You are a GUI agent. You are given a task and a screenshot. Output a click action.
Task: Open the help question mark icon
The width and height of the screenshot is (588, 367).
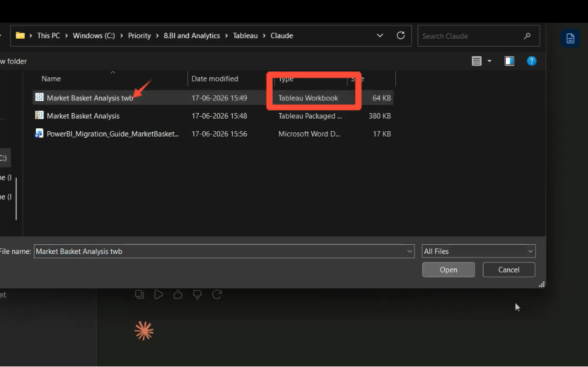[x=531, y=61]
